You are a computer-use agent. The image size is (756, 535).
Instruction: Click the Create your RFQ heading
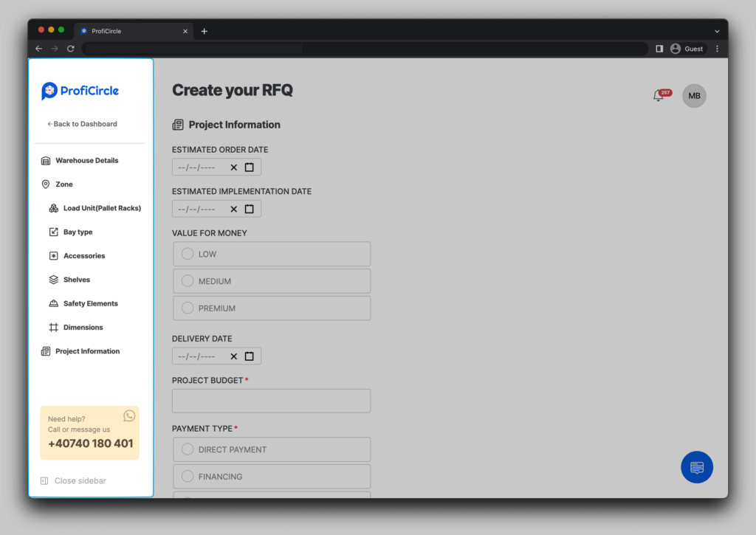tap(233, 90)
